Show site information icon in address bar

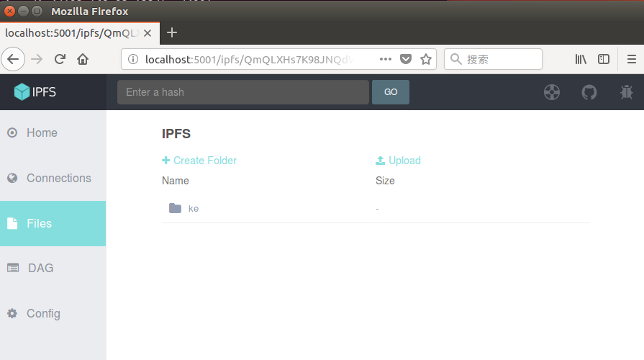coord(133,59)
